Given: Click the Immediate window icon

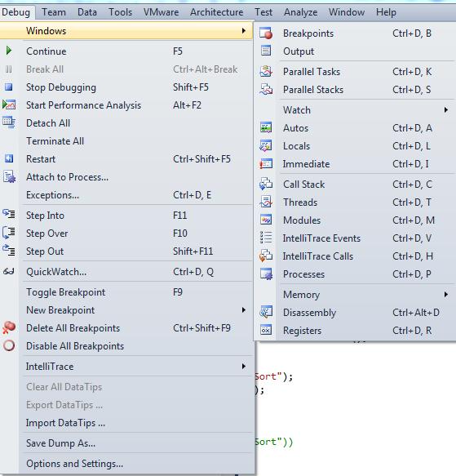Looking at the screenshot, I should (266, 164).
